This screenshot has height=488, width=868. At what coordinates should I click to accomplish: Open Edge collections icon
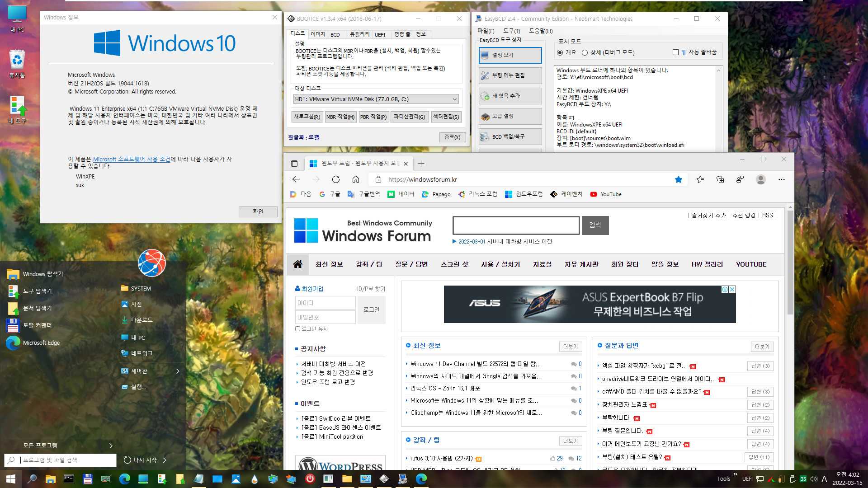pyautogui.click(x=720, y=179)
